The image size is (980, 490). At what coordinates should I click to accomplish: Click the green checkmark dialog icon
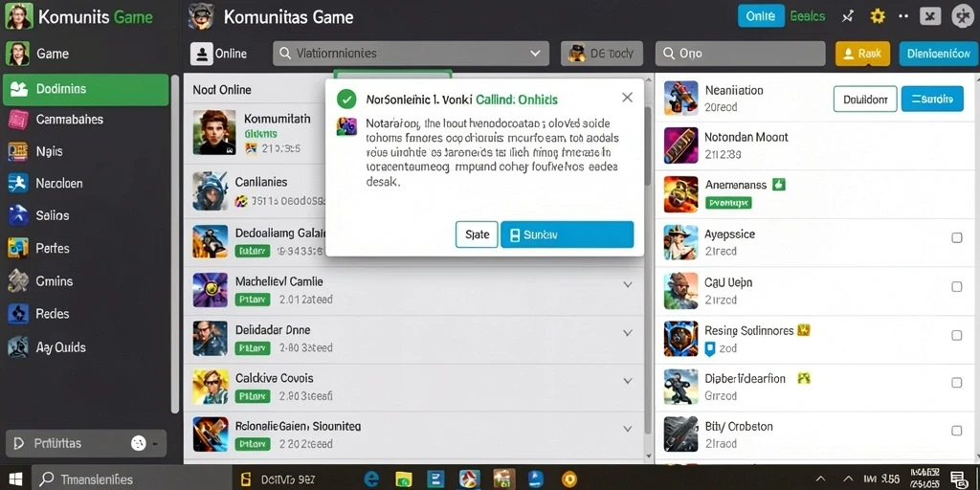tap(346, 99)
